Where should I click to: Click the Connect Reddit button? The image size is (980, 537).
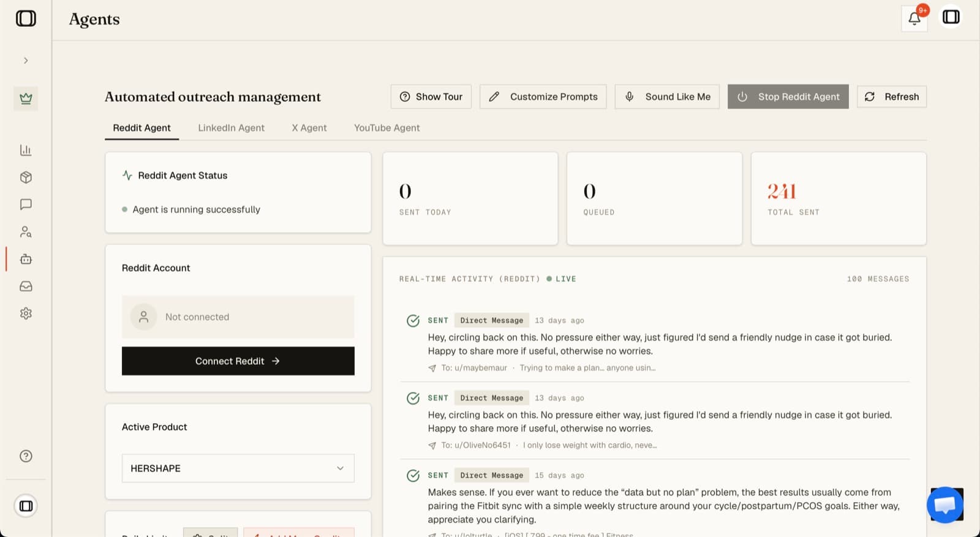coord(238,361)
